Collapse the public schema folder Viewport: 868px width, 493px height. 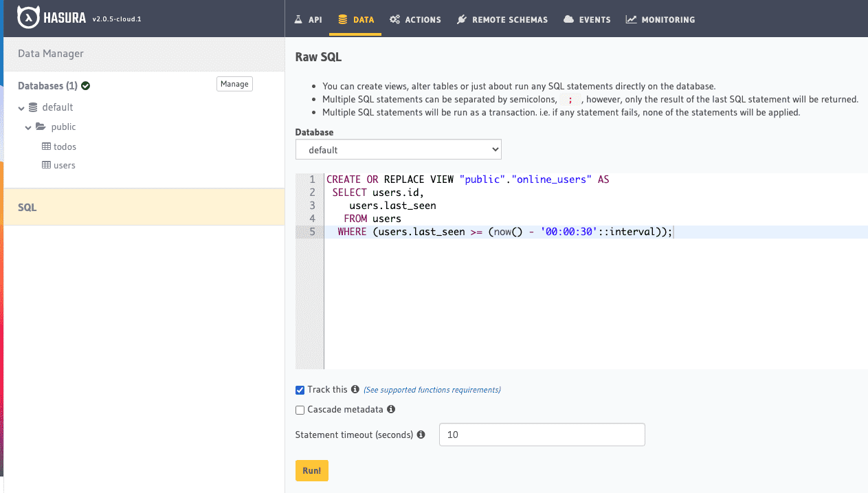(28, 127)
